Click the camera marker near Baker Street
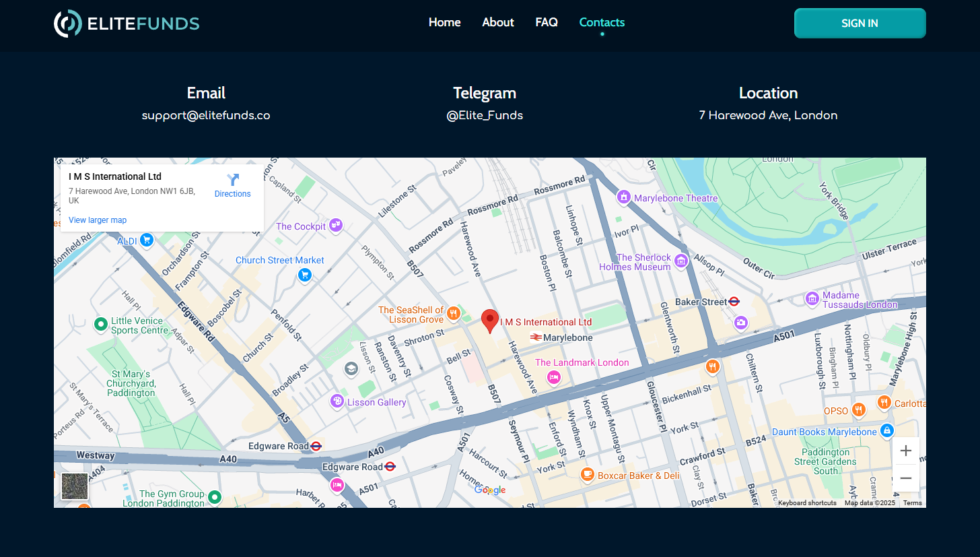Screen dimensions: 980x557 point(741,323)
